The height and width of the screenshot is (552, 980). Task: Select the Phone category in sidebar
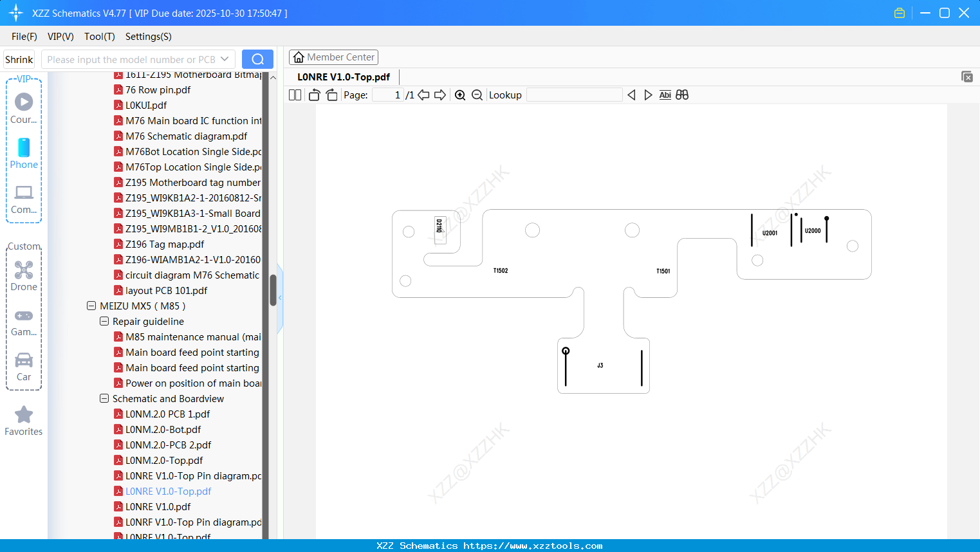(x=24, y=153)
